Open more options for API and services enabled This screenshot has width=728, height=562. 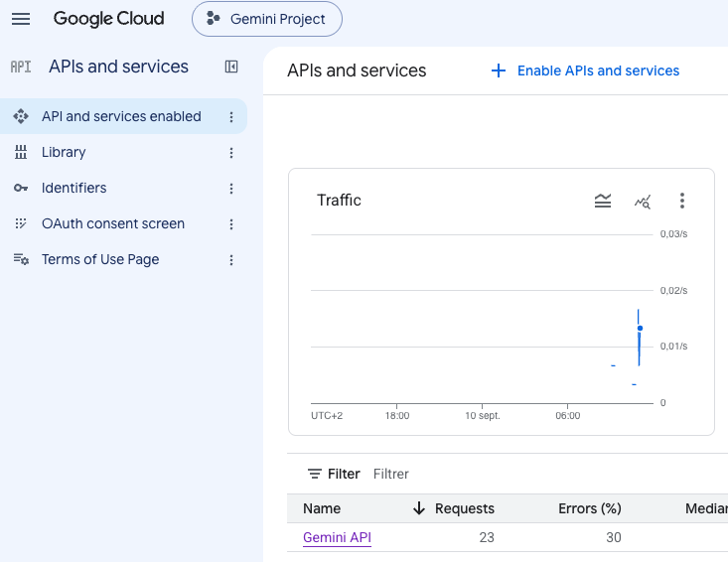(x=231, y=117)
